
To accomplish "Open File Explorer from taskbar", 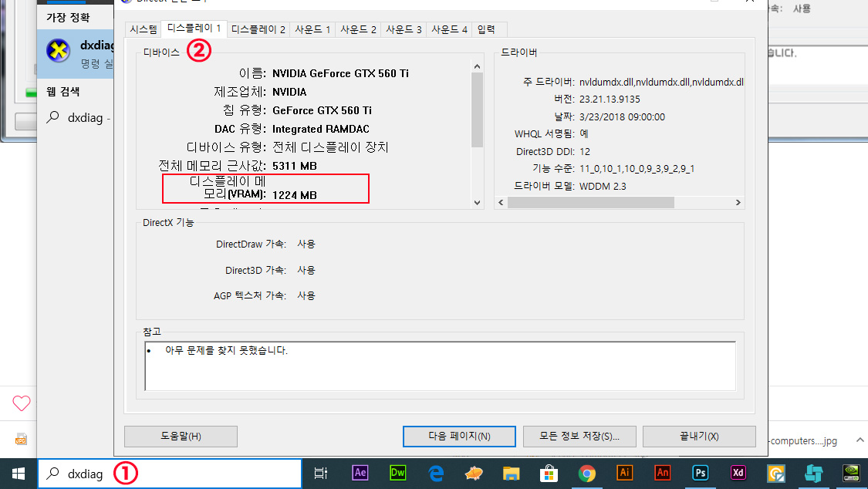I will [x=511, y=474].
